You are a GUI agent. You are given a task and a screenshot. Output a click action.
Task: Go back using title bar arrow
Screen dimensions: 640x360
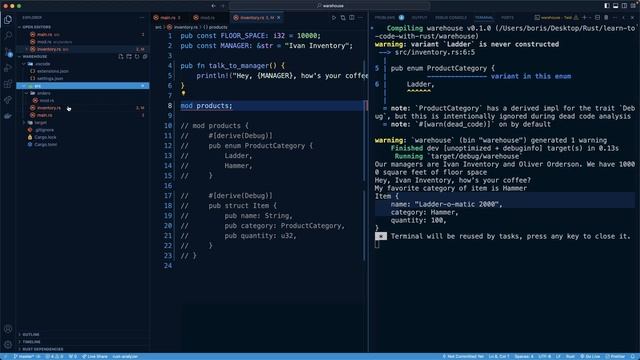(213, 6)
